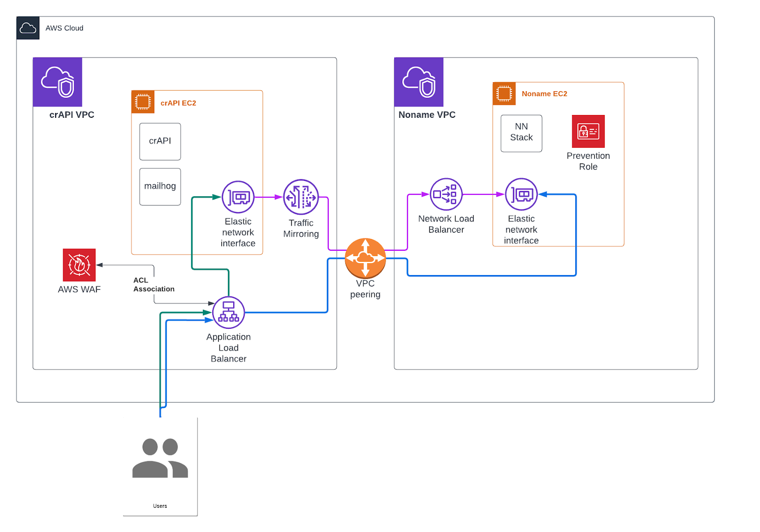
Task: Click the VPC peering orange icon
Action: pos(365,258)
